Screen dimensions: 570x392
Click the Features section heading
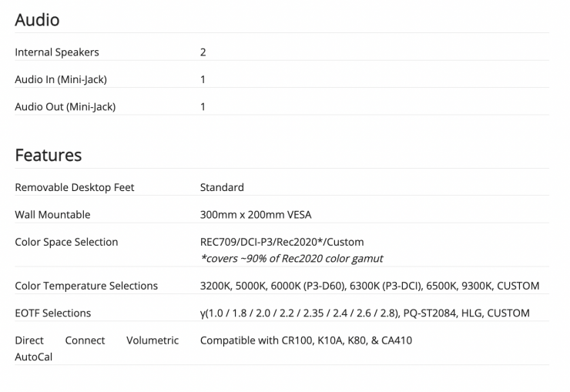point(48,155)
